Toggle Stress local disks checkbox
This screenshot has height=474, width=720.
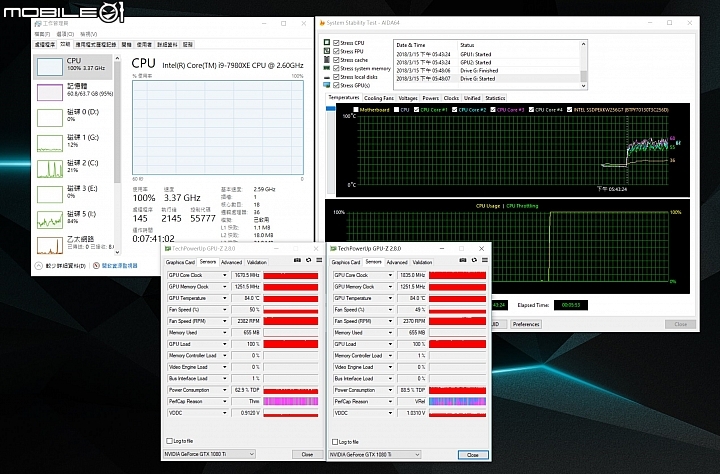click(x=336, y=77)
